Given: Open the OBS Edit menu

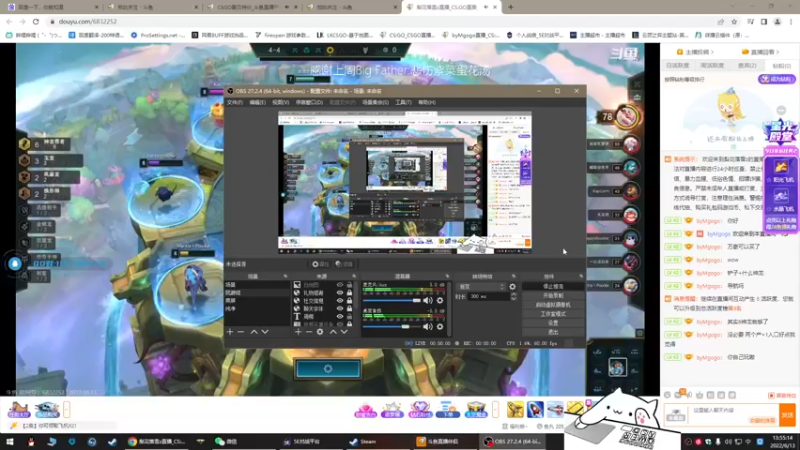Looking at the screenshot, I should pos(257,103).
